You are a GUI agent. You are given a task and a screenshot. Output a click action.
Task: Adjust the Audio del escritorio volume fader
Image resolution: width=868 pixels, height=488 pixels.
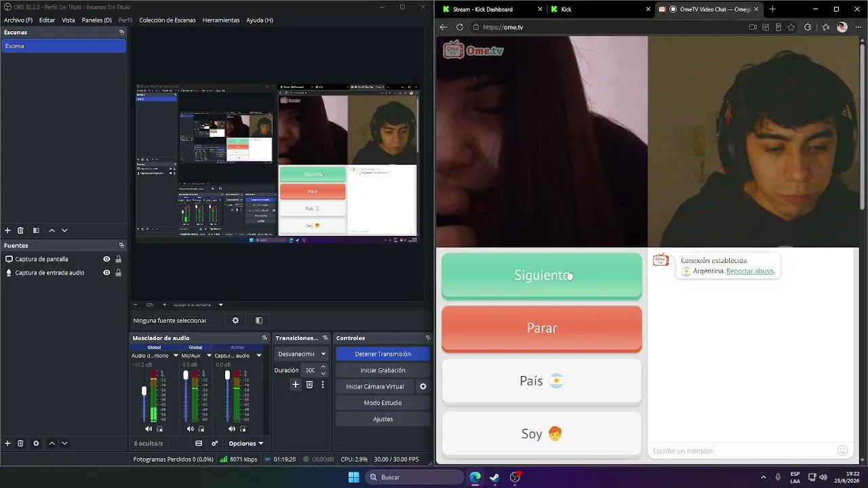(x=144, y=391)
